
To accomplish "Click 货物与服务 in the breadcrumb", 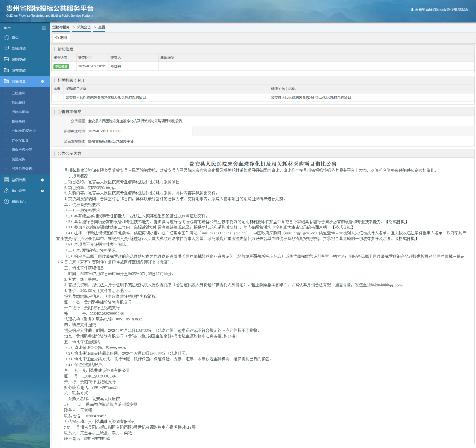I will (x=61, y=27).
